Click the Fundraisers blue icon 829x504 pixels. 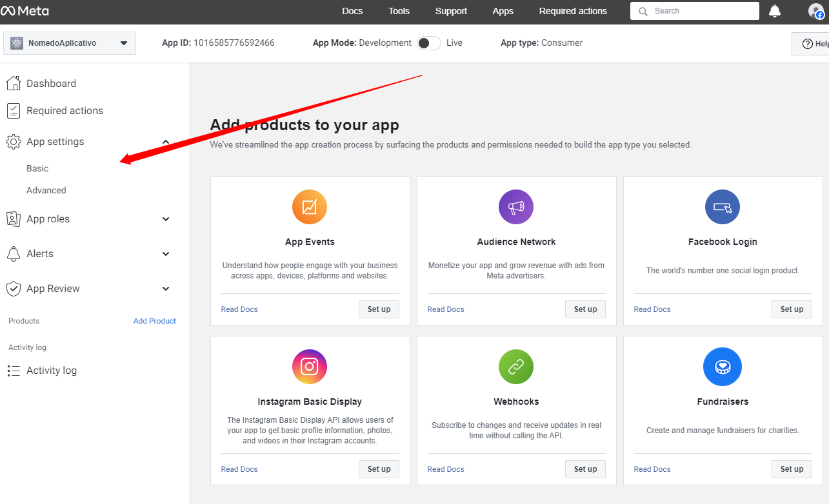tap(723, 367)
